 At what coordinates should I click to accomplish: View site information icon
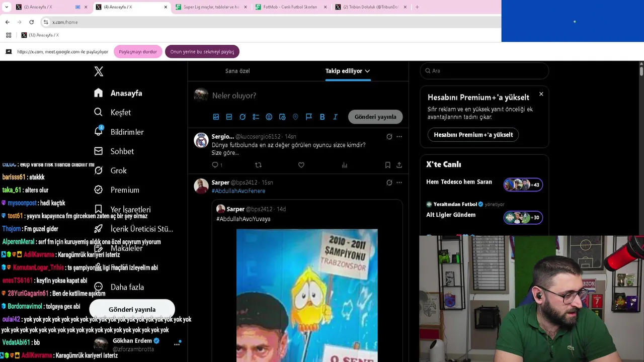point(46,22)
